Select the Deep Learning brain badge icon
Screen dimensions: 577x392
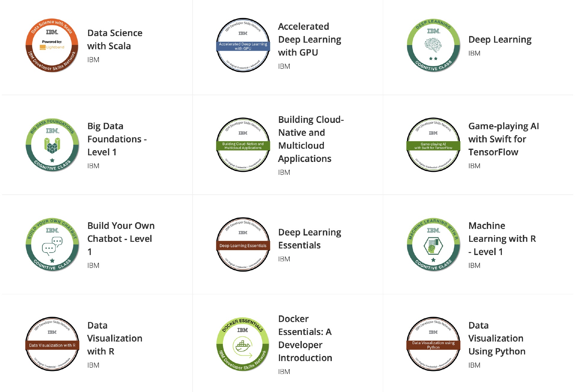pos(433,45)
